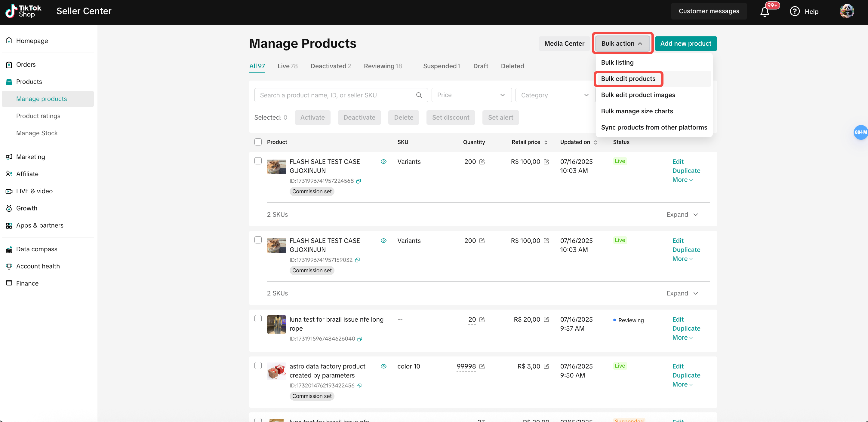868x422 pixels.
Task: Click Add new product button
Action: click(x=686, y=44)
